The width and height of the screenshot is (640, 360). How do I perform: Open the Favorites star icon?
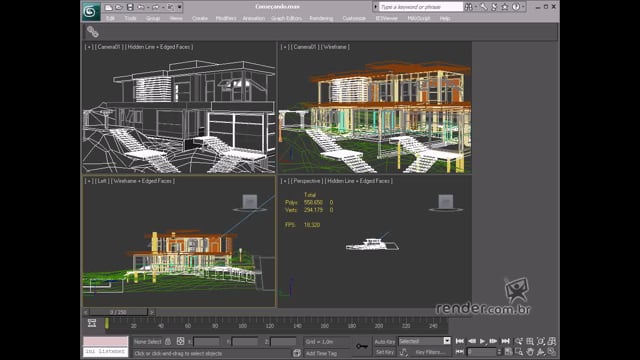[505, 7]
